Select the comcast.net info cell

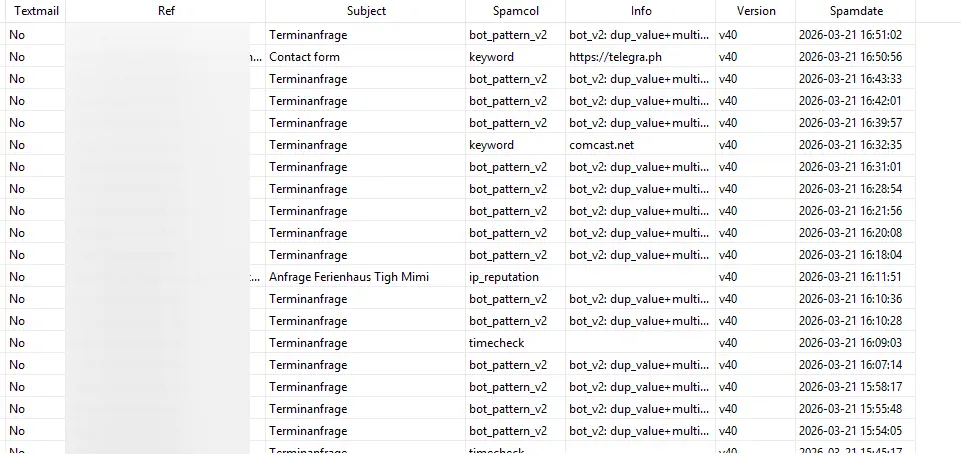click(601, 145)
